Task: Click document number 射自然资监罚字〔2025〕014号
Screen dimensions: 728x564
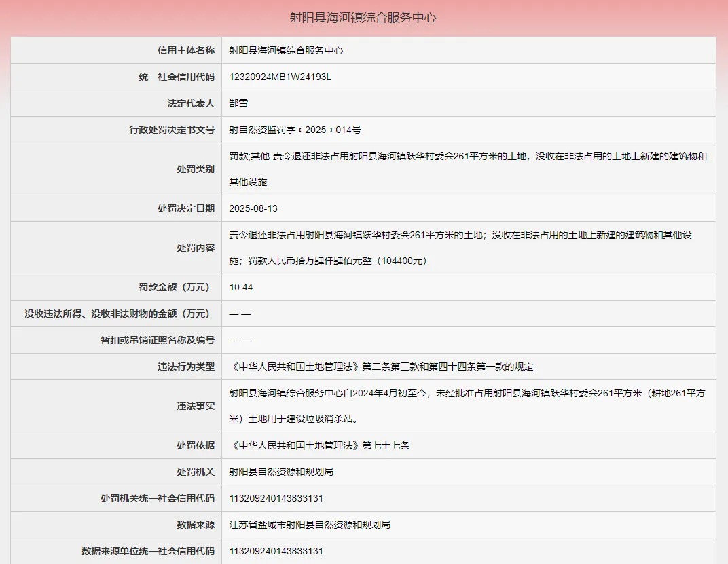Action: tap(295, 130)
